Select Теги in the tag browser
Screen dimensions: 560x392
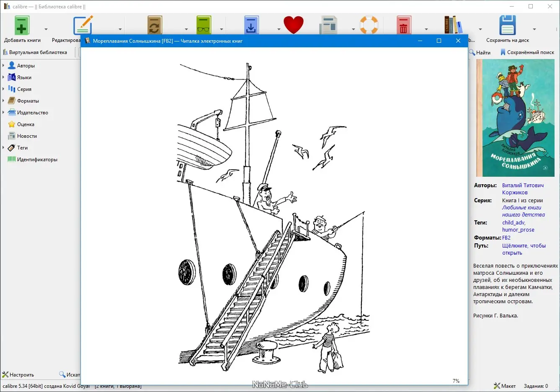pos(22,148)
